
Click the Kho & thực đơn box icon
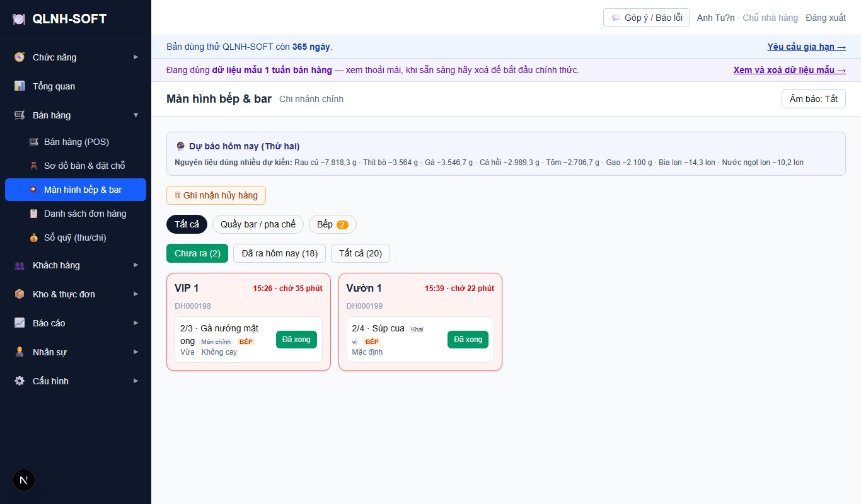tap(20, 294)
